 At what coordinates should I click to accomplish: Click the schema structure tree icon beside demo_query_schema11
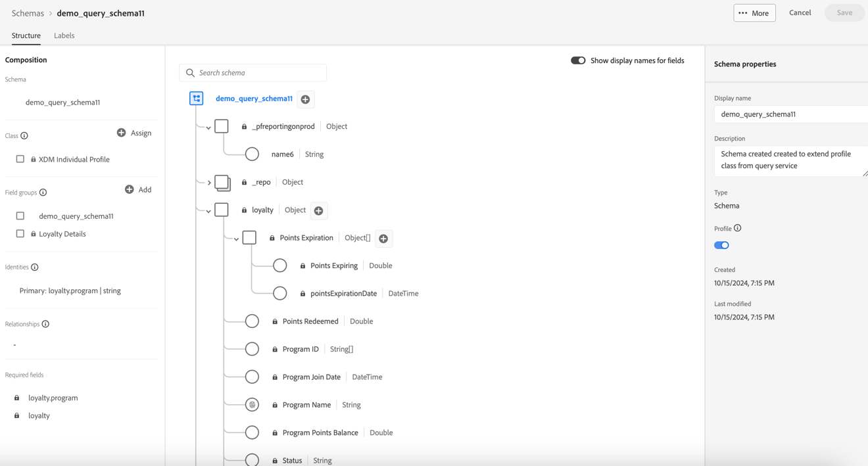[196, 99]
